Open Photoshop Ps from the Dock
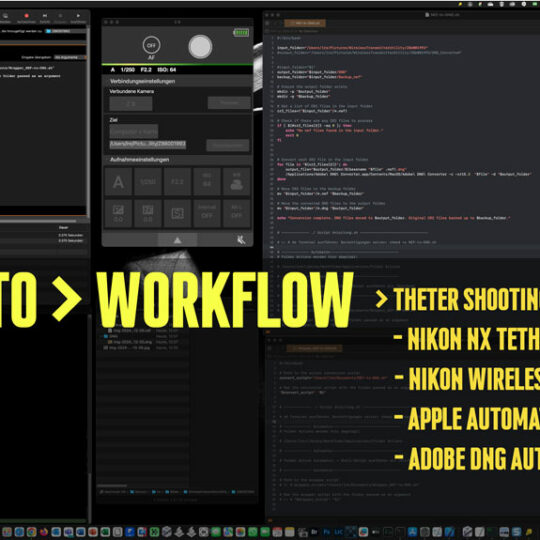 click(326, 532)
